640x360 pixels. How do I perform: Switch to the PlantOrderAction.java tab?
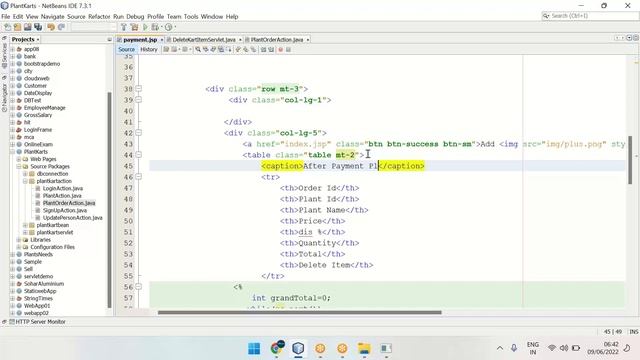pyautogui.click(x=277, y=40)
